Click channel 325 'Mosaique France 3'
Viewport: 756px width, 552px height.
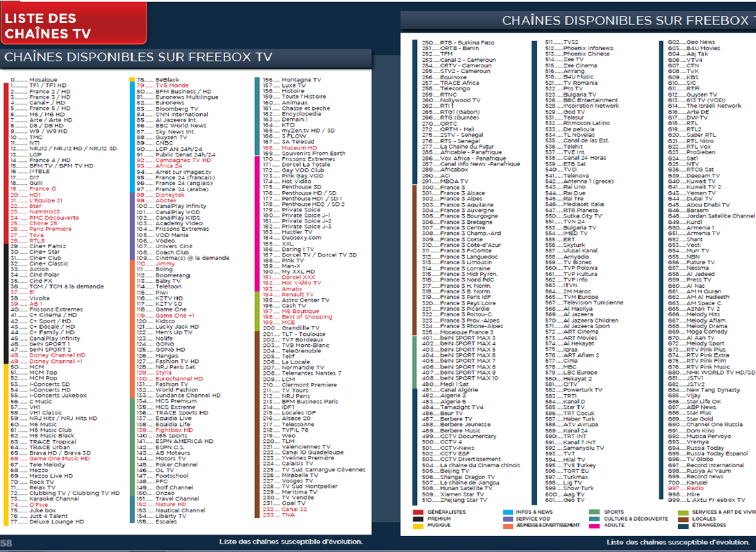click(x=457, y=332)
